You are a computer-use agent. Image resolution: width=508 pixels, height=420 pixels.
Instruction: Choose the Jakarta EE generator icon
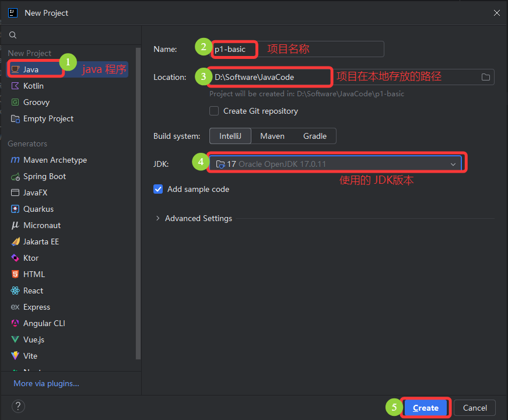pos(15,242)
